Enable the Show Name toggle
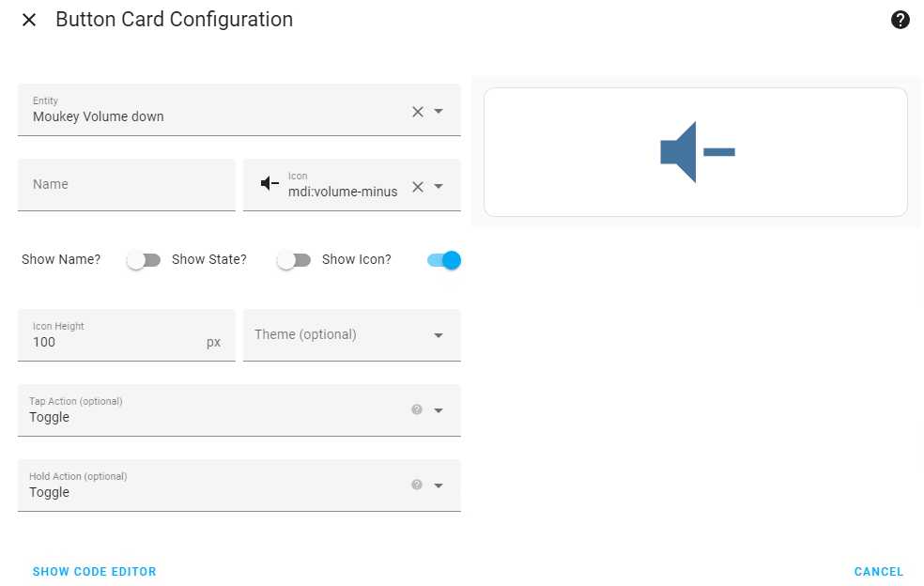 click(143, 259)
